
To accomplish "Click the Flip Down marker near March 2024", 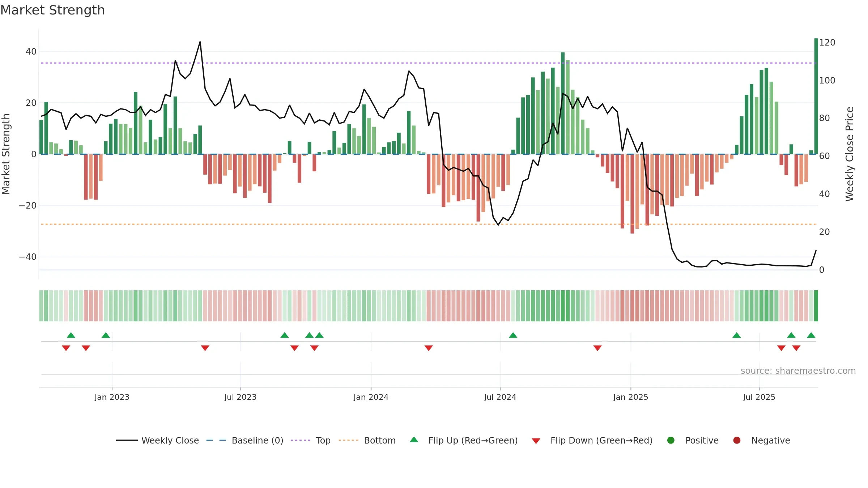I will (429, 348).
